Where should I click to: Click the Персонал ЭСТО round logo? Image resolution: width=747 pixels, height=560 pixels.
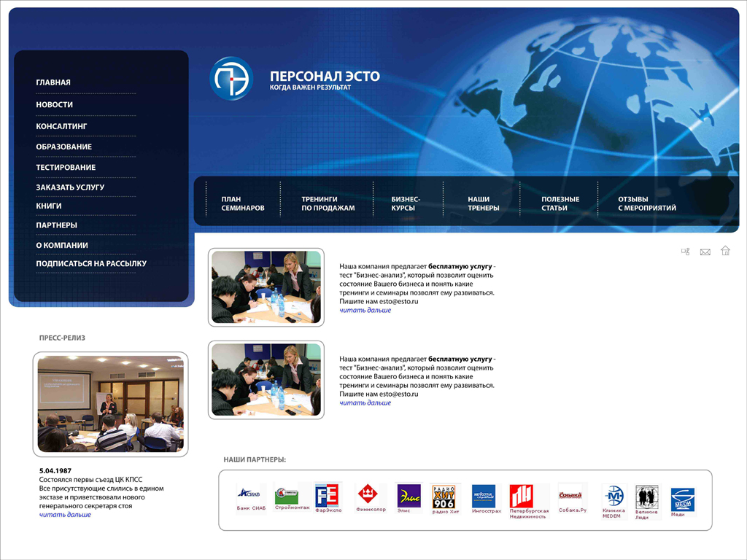(x=231, y=79)
